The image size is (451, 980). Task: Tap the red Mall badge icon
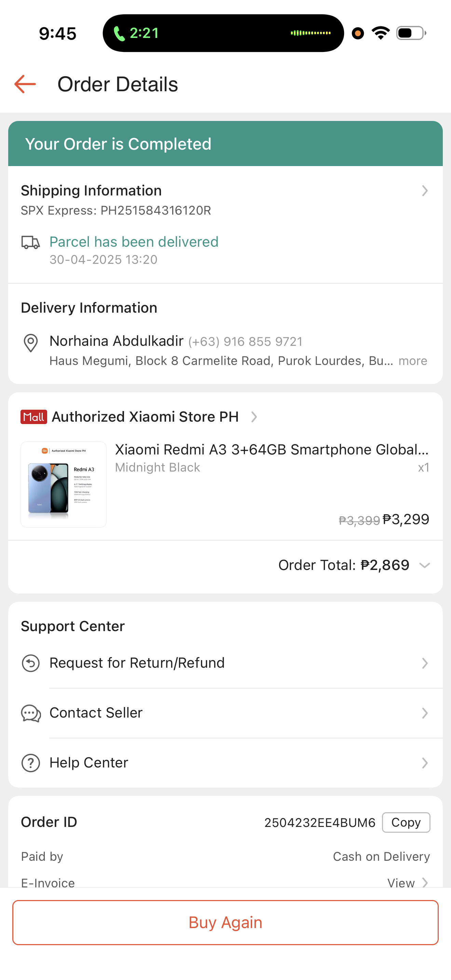(34, 417)
